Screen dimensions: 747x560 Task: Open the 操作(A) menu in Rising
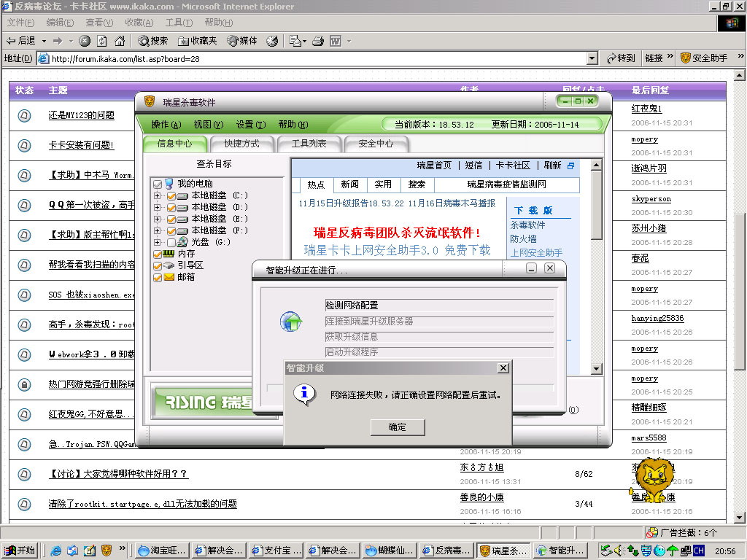166,124
